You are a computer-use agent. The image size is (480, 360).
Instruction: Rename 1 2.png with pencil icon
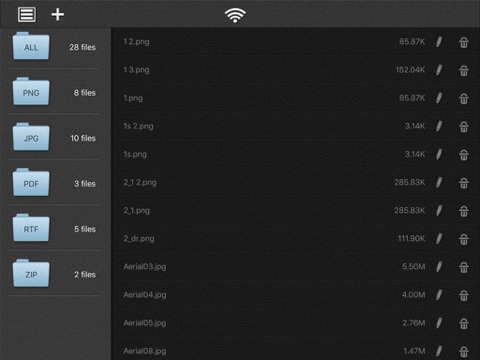(439, 42)
